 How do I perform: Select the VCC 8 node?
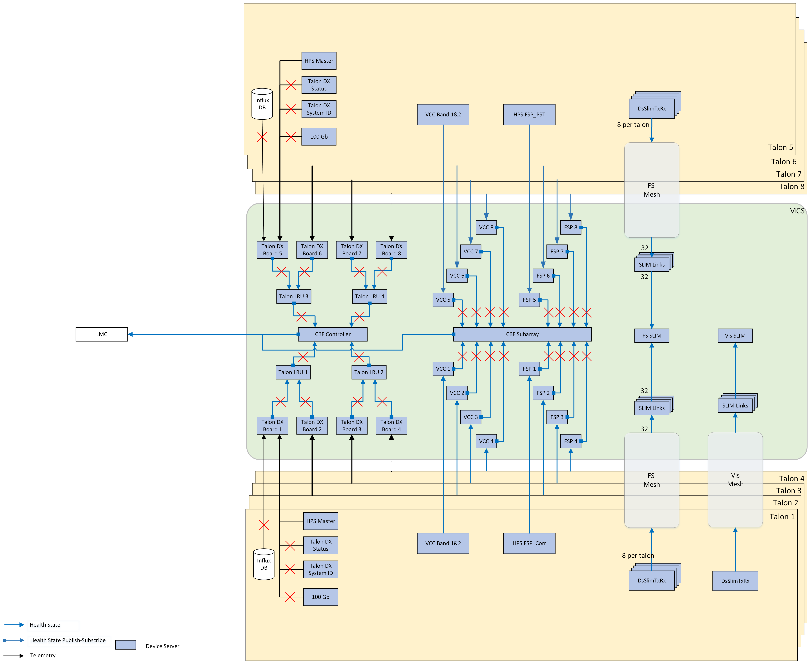coord(486,228)
